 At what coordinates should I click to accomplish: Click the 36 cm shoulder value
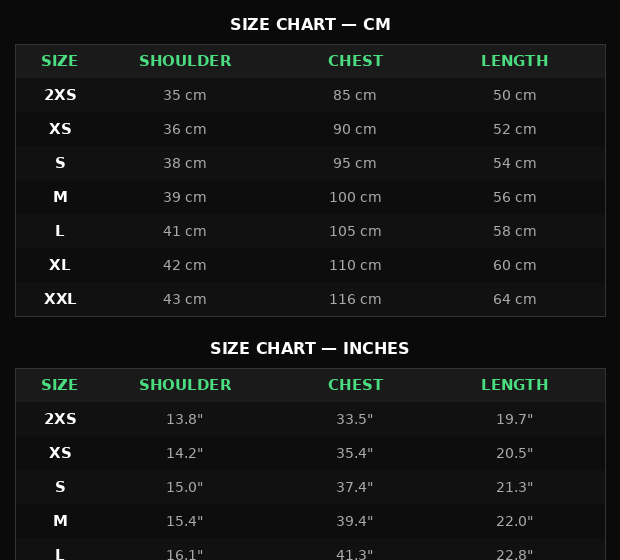(185, 129)
